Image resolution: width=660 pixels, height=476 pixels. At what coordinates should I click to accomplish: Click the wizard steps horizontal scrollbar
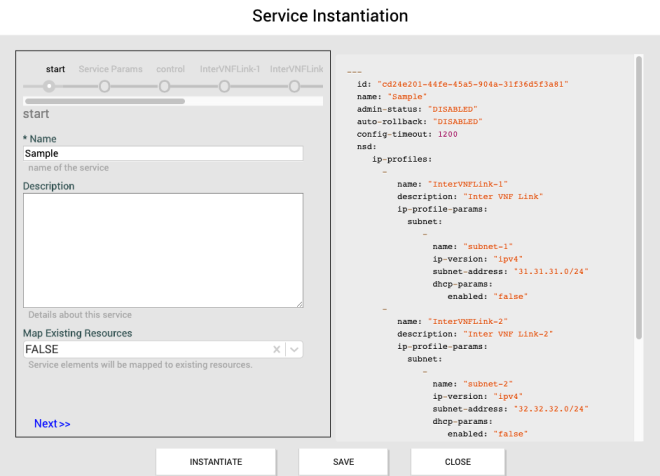105,101
